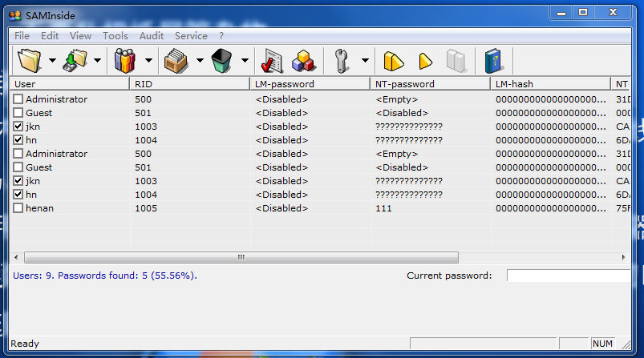644x358 pixels.
Task: Tick the first Administrator row checkbox
Action: click(18, 99)
